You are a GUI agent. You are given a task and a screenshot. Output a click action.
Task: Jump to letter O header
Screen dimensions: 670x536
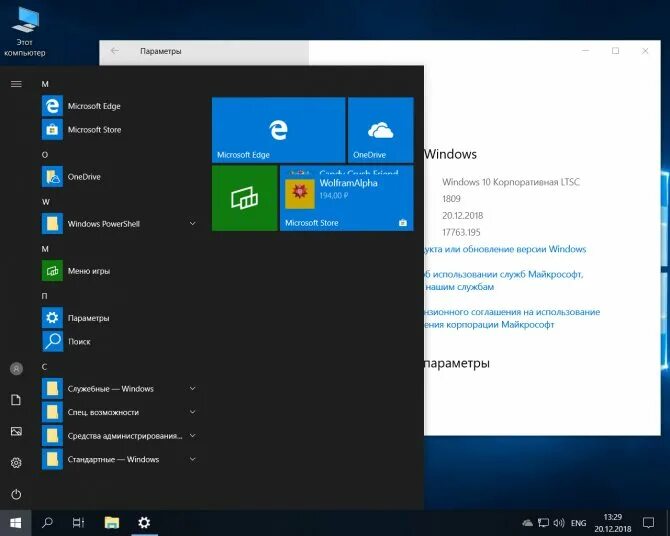[45, 155]
